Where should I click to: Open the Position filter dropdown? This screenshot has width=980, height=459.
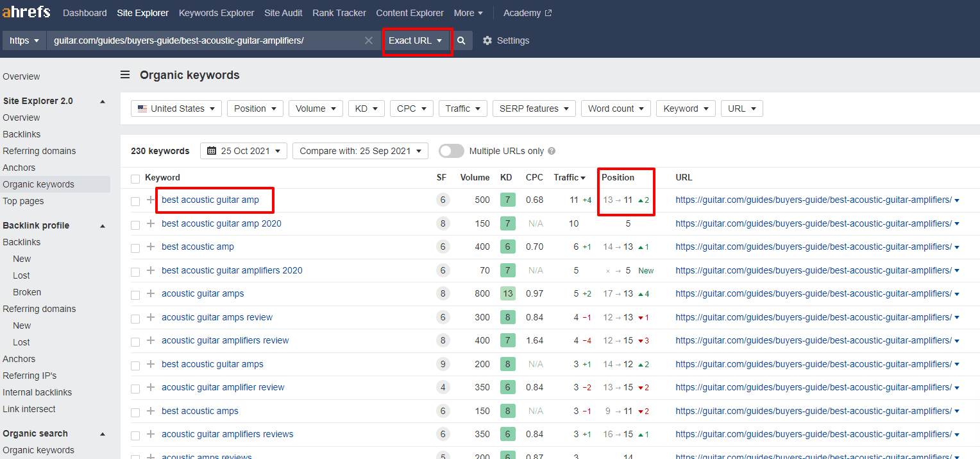[x=255, y=108]
